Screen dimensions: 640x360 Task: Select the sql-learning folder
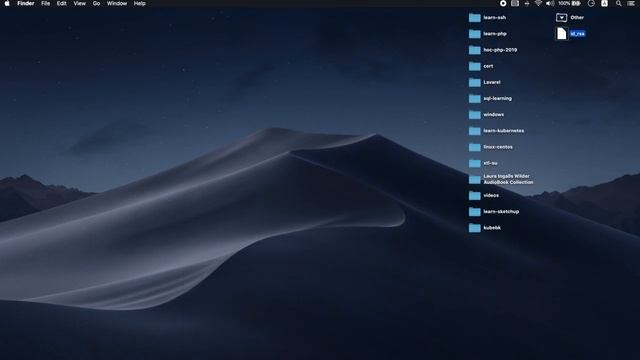pyautogui.click(x=475, y=98)
